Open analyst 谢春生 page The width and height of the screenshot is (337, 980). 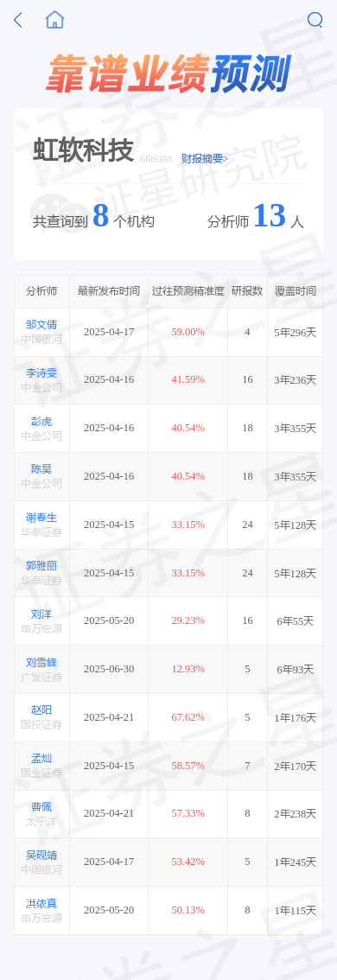tap(41, 518)
